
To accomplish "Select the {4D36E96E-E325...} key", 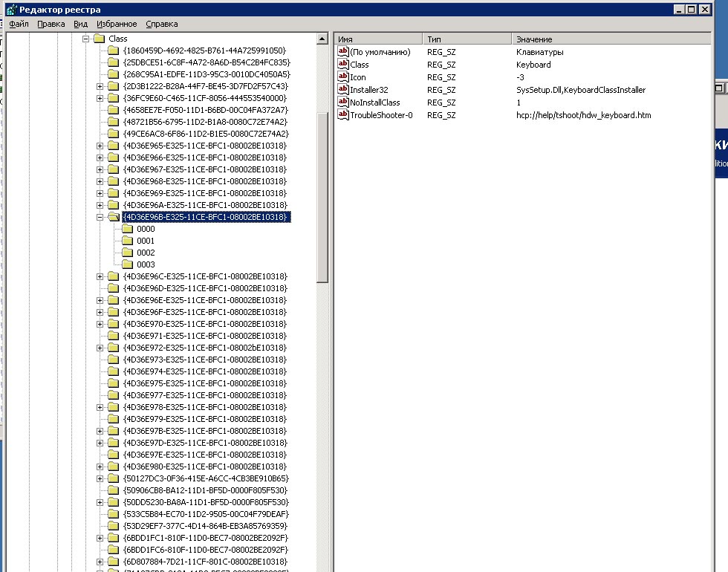I will pyautogui.click(x=205, y=300).
